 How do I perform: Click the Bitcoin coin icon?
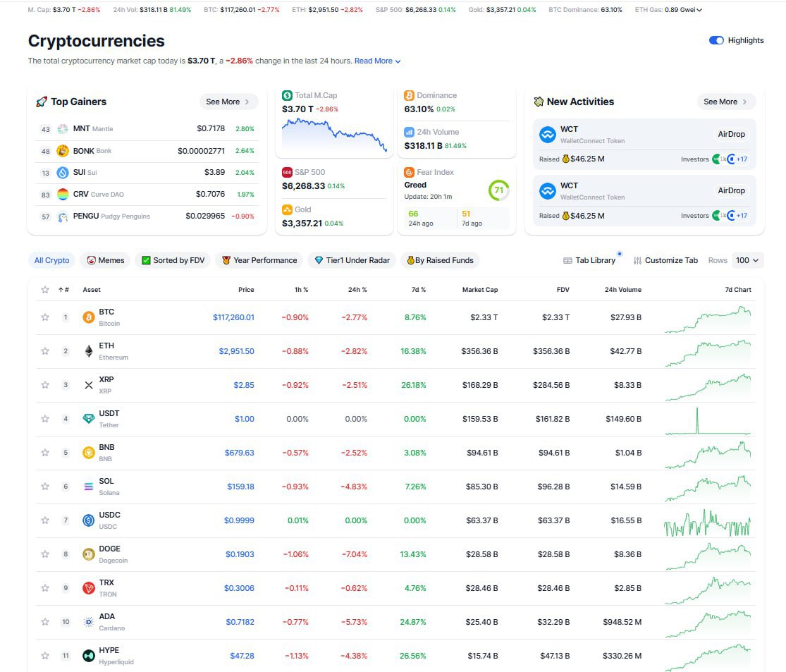click(89, 317)
